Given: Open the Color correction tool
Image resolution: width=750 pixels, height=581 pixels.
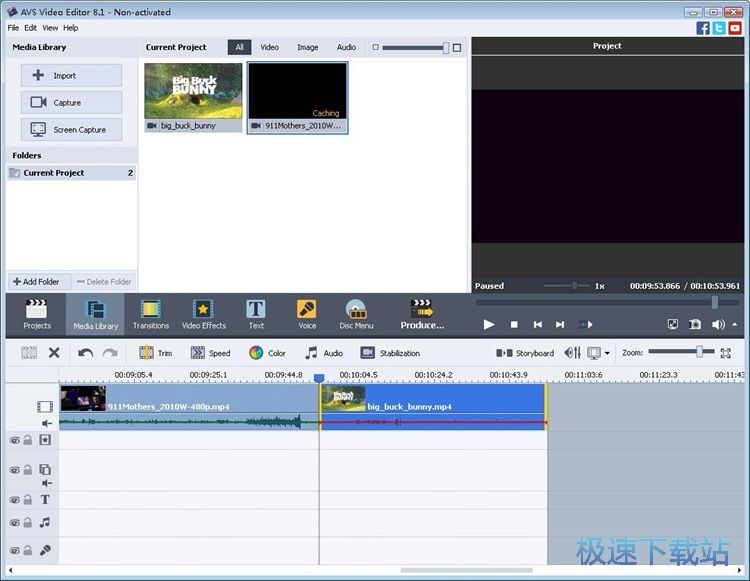Looking at the screenshot, I should tap(267, 353).
